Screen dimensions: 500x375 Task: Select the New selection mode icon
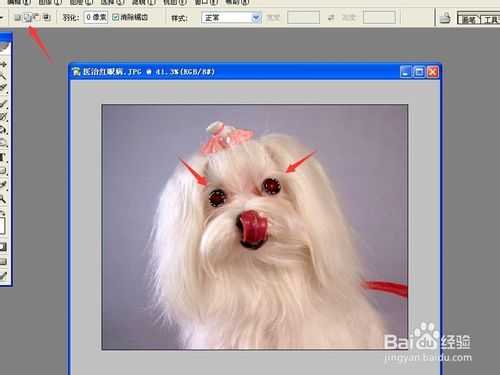18,17
